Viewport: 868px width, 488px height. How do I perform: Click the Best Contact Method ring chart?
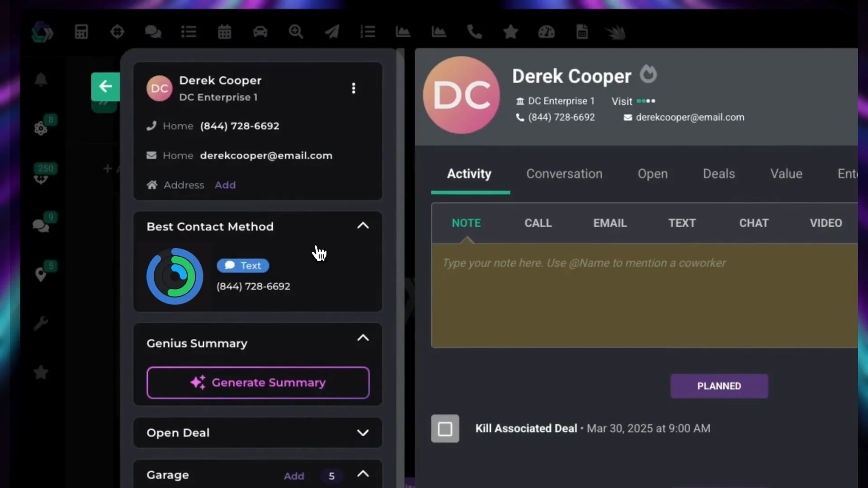[x=175, y=276]
